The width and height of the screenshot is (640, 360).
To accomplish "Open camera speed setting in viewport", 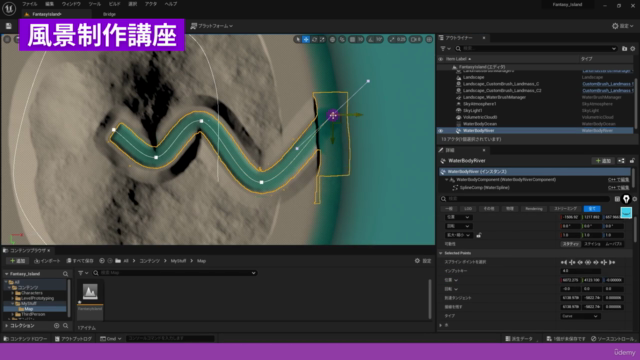I will (x=416, y=39).
